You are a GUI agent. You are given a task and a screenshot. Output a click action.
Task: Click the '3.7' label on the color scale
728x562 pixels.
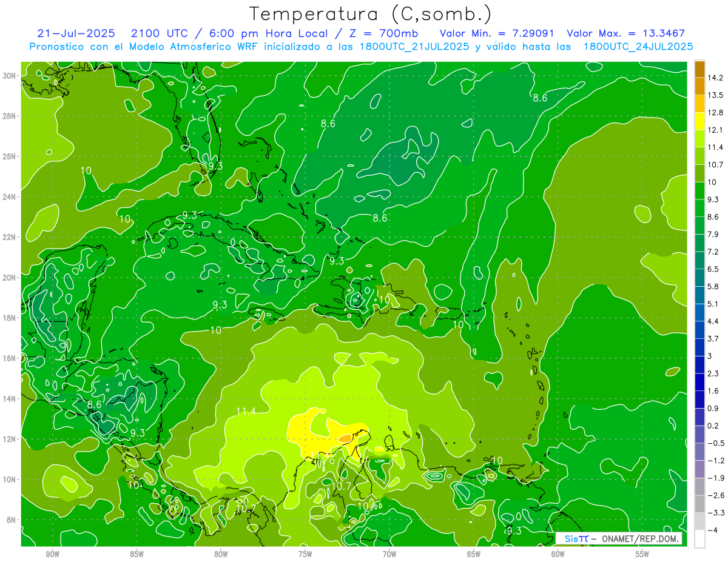pos(714,338)
